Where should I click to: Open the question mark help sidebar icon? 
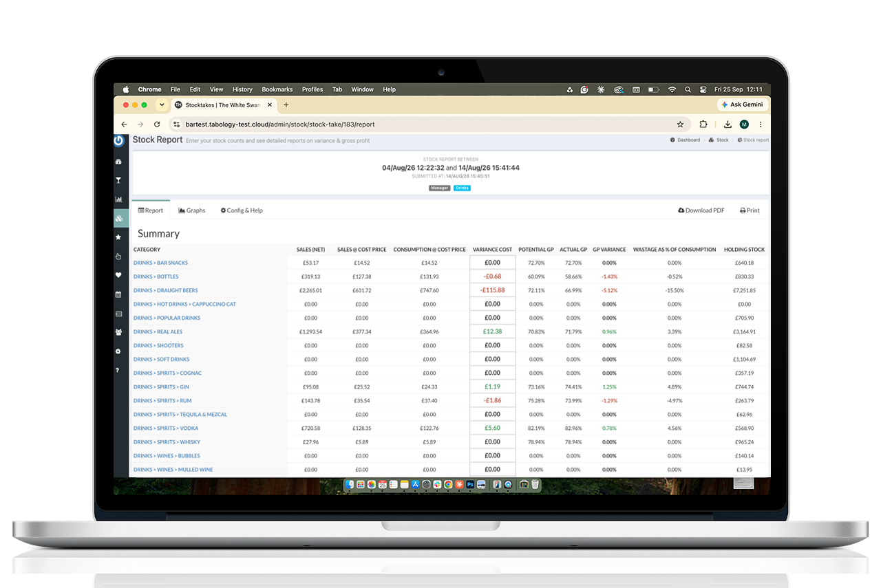[118, 370]
